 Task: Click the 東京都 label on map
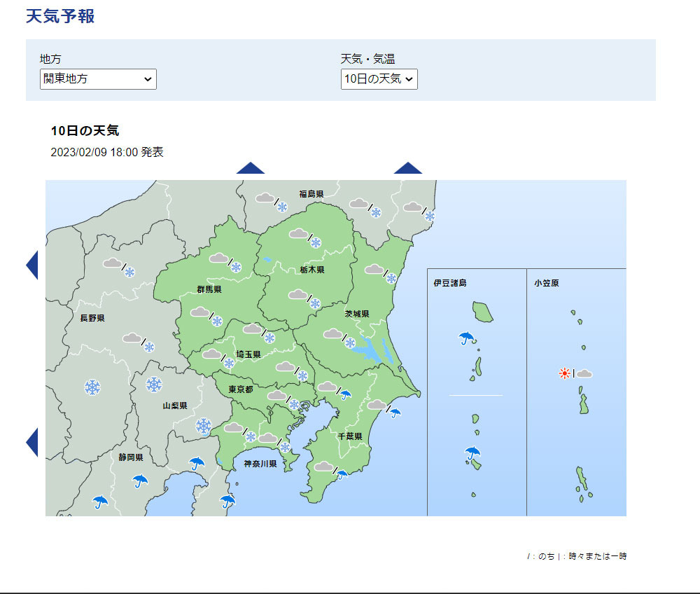pyautogui.click(x=241, y=389)
